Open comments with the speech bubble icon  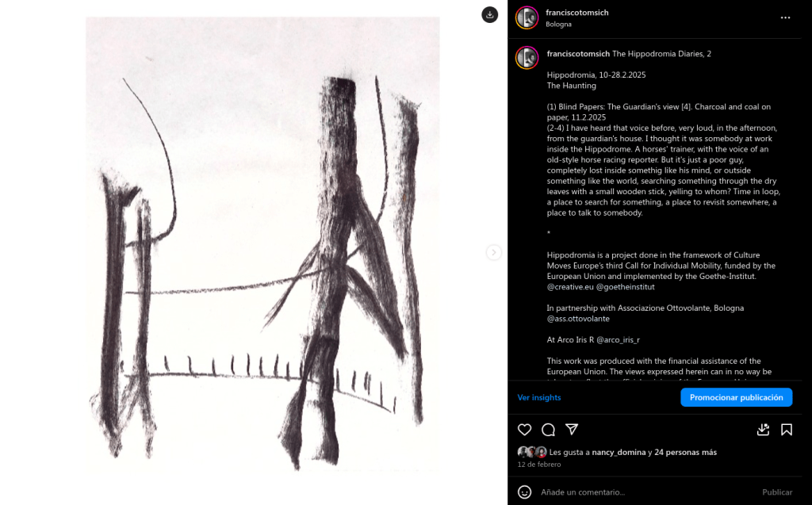pyautogui.click(x=548, y=430)
